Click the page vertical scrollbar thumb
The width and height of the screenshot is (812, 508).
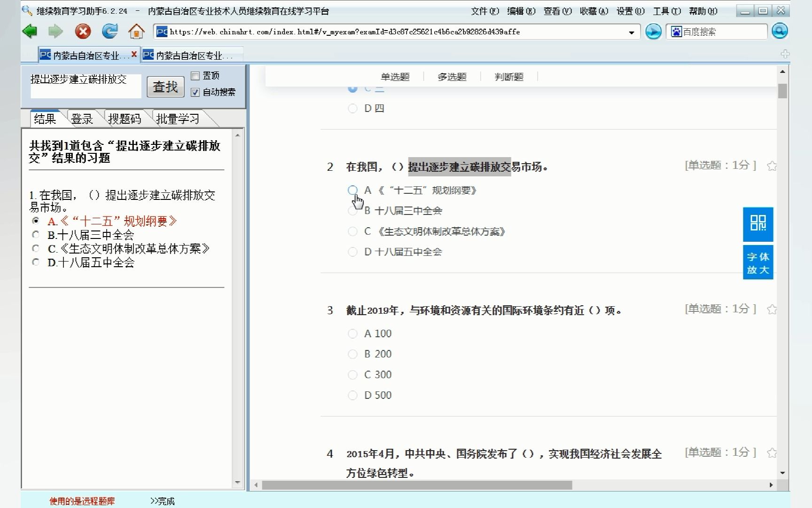(x=782, y=91)
